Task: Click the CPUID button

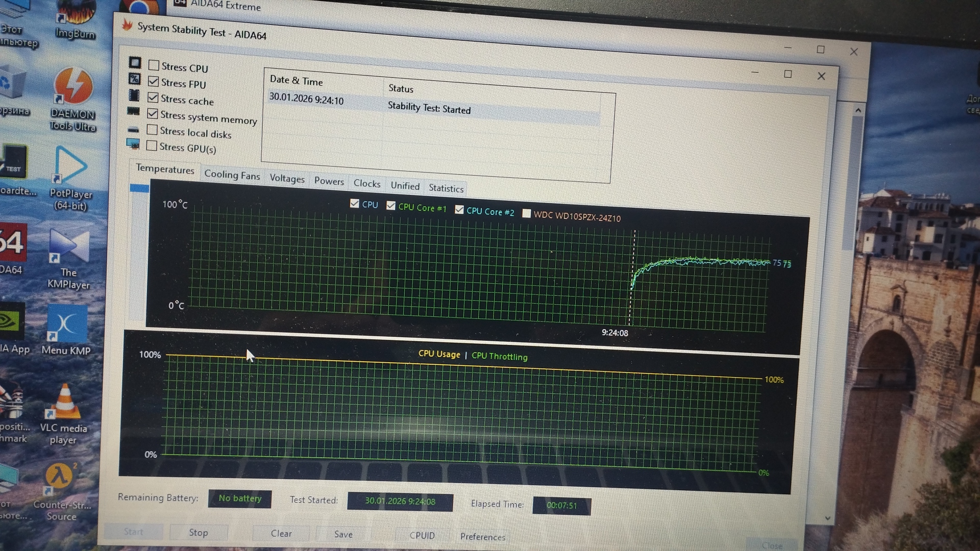Action: point(422,535)
